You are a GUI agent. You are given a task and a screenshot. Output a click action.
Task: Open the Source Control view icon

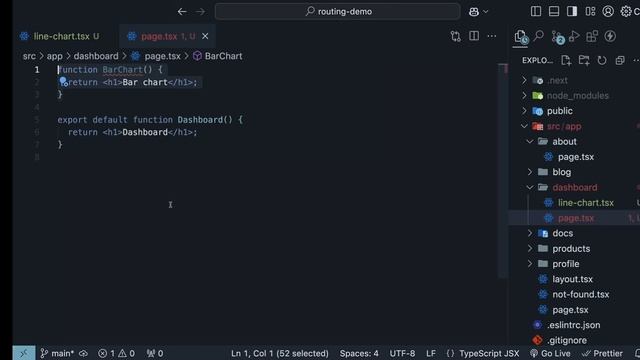point(557,37)
